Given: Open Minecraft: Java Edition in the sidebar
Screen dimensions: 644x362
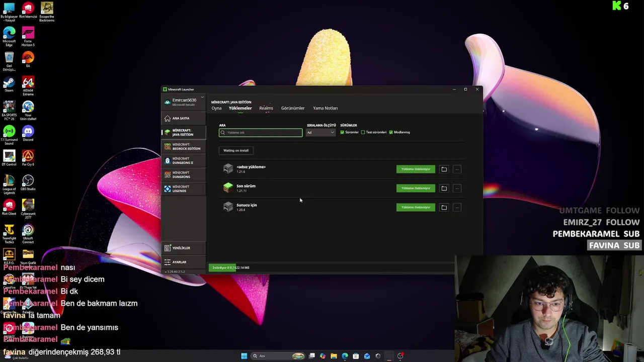Looking at the screenshot, I should [x=184, y=132].
